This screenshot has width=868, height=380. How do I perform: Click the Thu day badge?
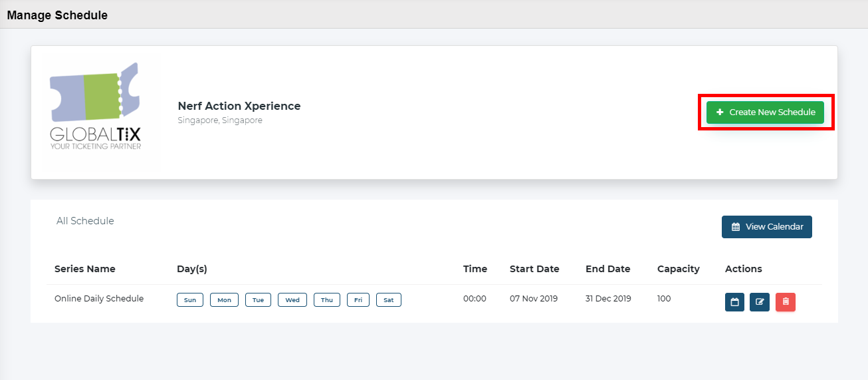pos(327,300)
